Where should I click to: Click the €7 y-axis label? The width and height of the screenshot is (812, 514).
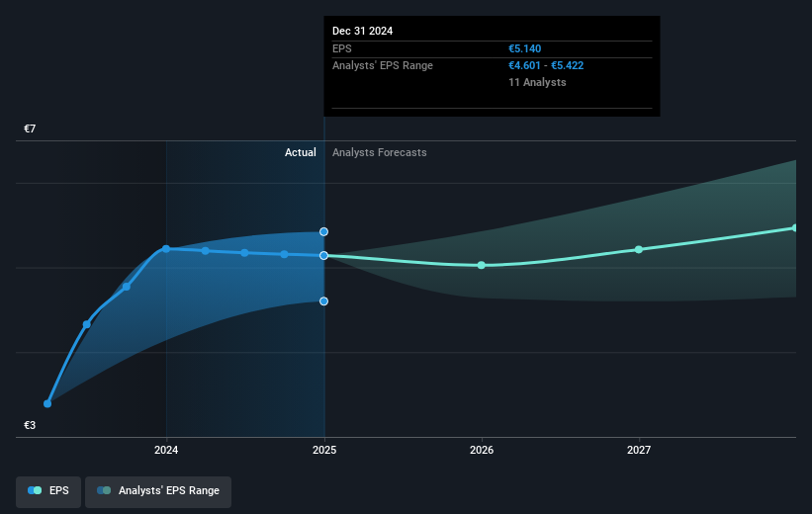[x=30, y=128]
